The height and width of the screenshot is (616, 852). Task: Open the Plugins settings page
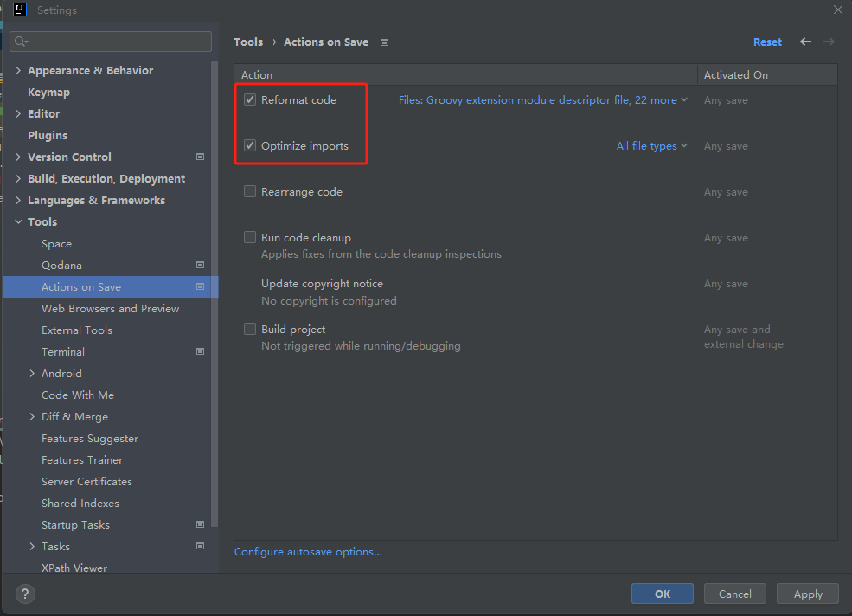pos(47,136)
